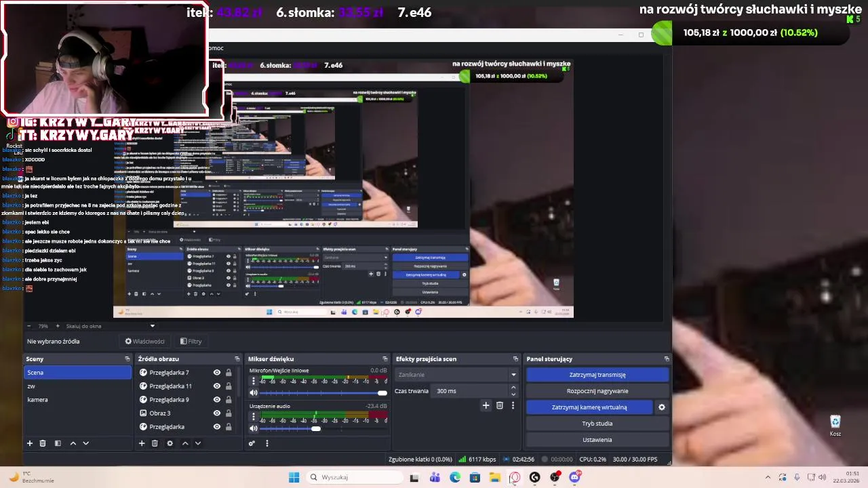The height and width of the screenshot is (488, 868).
Task: Open Ustawienia settings
Action: pyautogui.click(x=597, y=440)
